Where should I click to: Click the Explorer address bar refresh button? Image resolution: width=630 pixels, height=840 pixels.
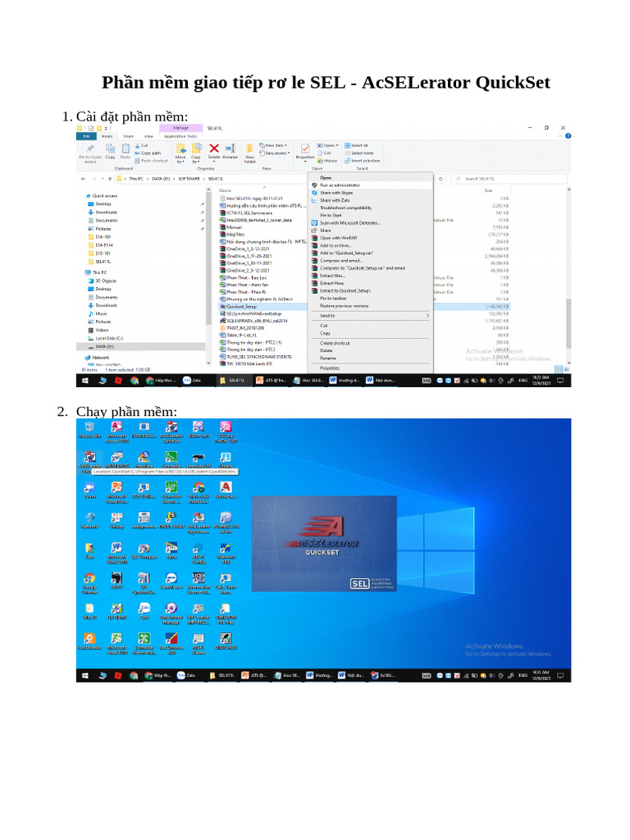[441, 178]
